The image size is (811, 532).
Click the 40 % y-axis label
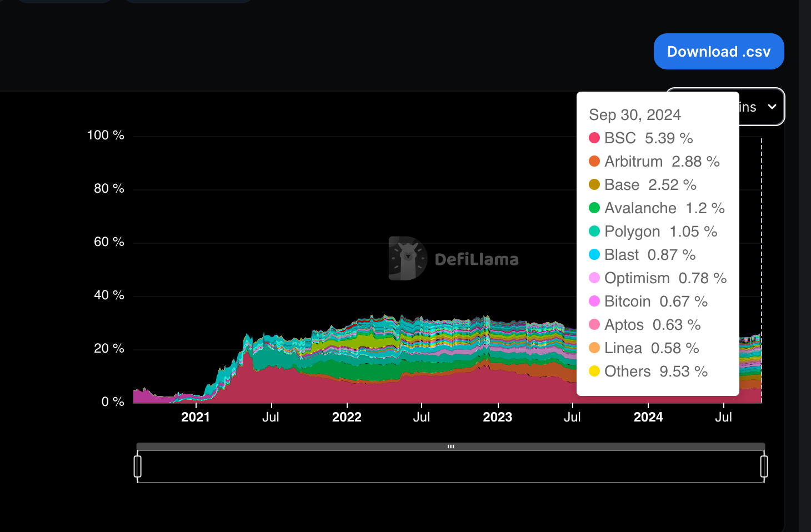click(x=109, y=295)
